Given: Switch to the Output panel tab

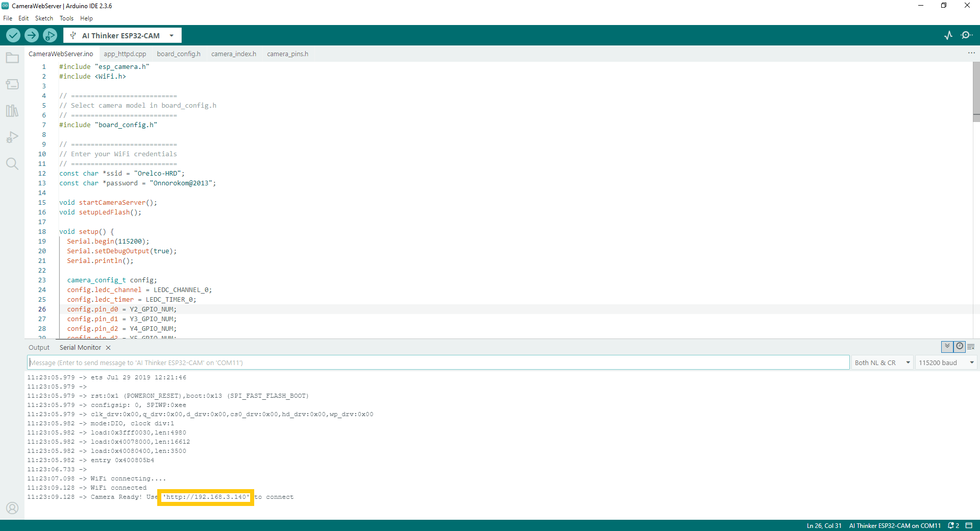Looking at the screenshot, I should pos(39,348).
